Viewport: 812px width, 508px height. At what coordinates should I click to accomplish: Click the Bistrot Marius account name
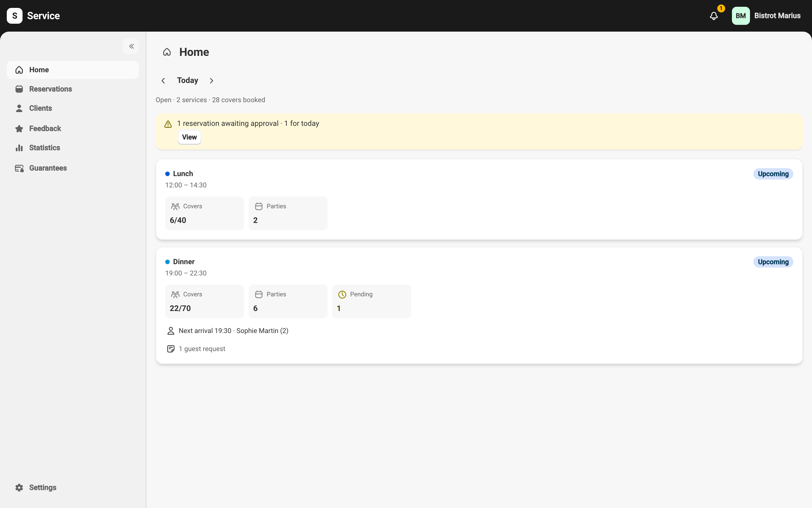[777, 16]
